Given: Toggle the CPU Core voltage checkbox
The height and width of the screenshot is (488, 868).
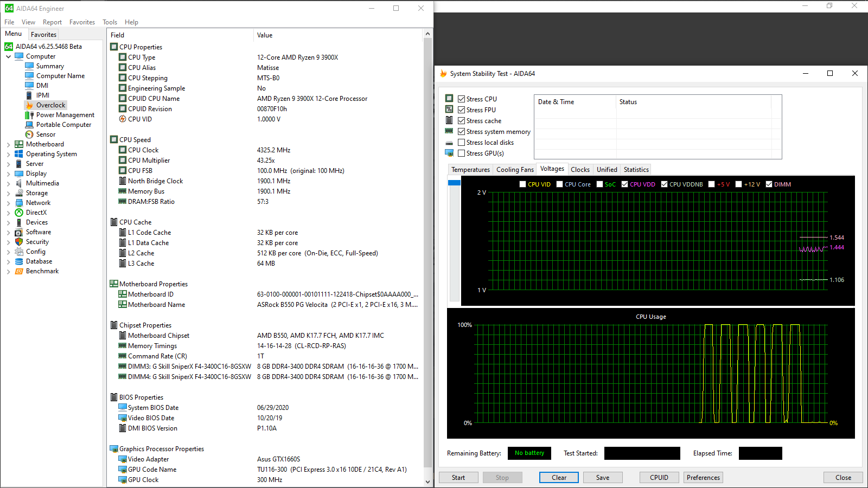Looking at the screenshot, I should tap(559, 184).
